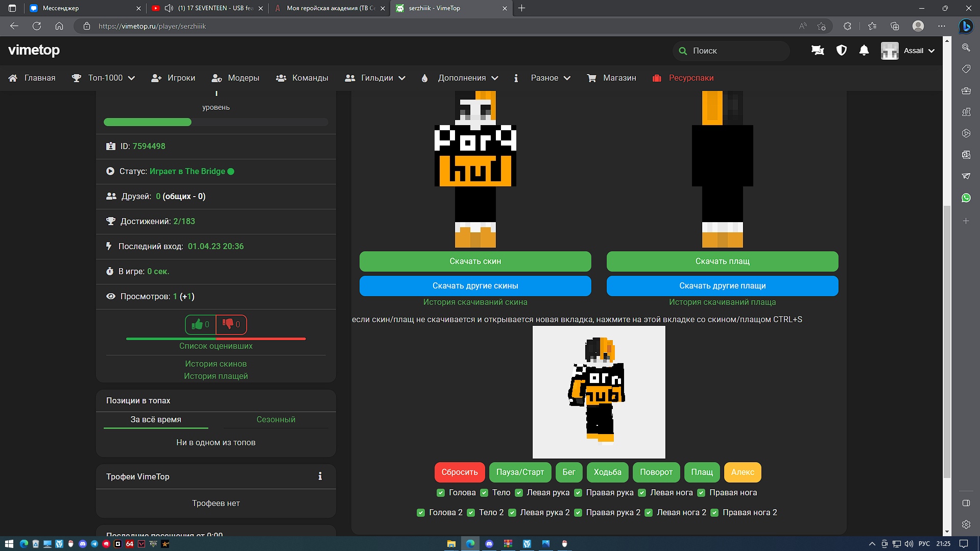Click the thumbs down dislike icon
Screen dimensions: 980x551
click(228, 324)
